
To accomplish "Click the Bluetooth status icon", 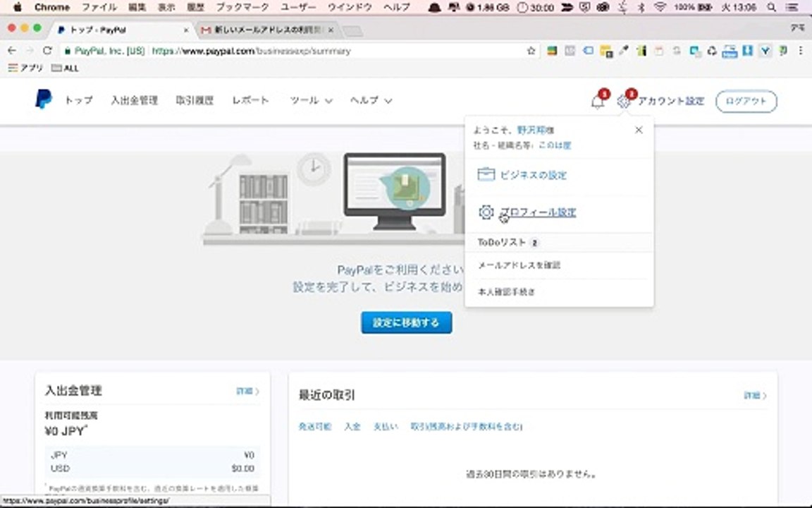I will click(641, 7).
